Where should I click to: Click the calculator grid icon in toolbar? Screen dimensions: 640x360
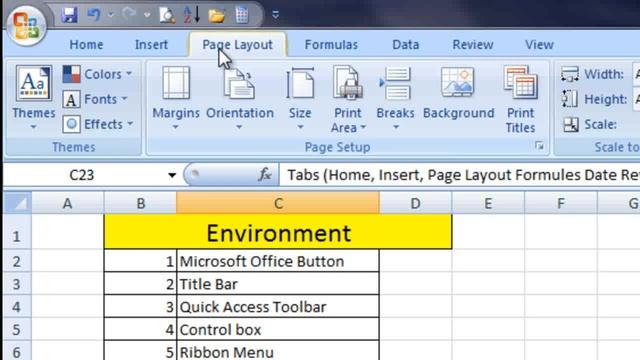tap(242, 16)
